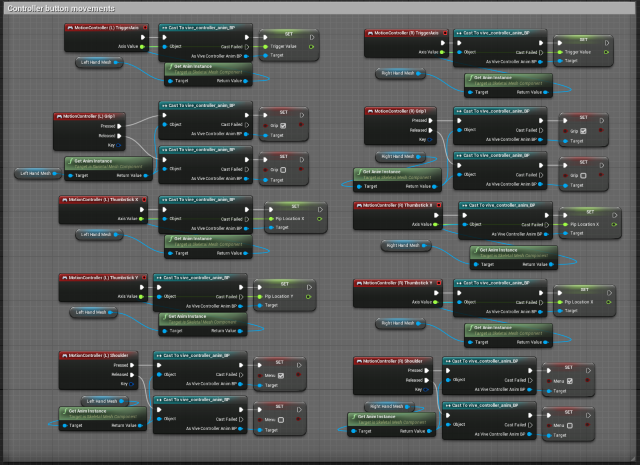This screenshot has height=465, width=640.
Task: Click Released exec pin on MotionController (R) Grip1
Action: pyautogui.click(x=429, y=130)
